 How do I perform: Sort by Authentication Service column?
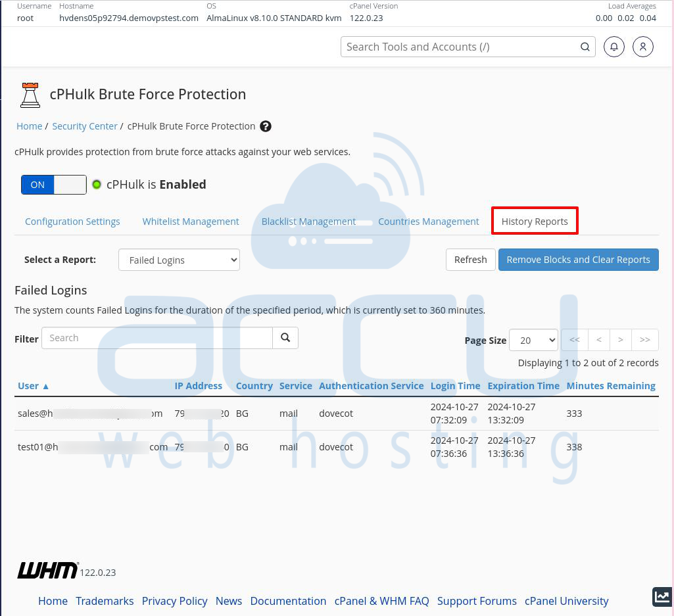pos(372,386)
